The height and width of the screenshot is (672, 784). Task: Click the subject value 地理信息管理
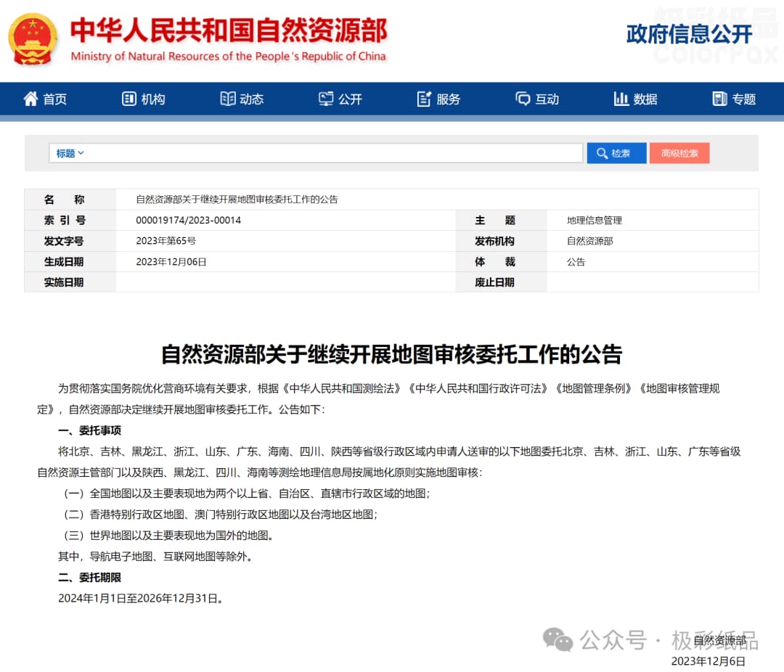[595, 221]
